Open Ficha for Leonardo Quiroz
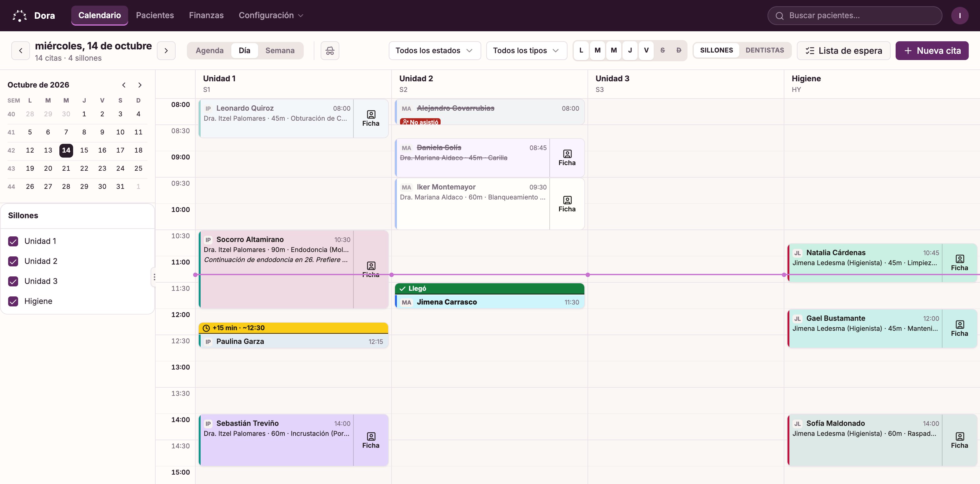980x484 pixels. pyautogui.click(x=371, y=119)
